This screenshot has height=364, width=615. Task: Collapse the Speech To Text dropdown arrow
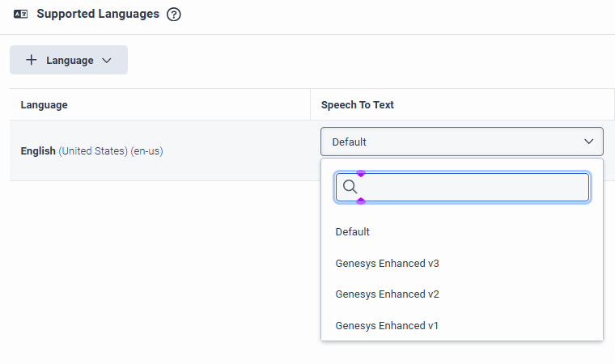588,142
